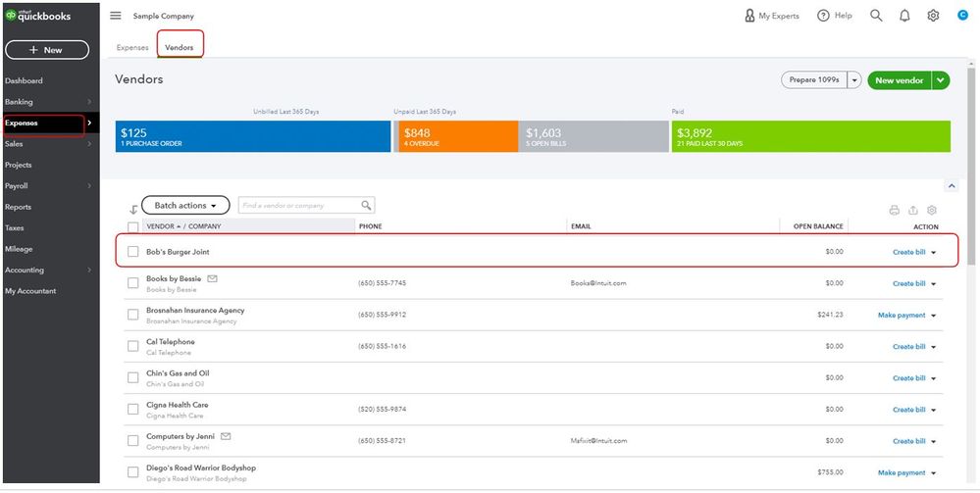Click the QuickBooks logo
The image size is (980, 493).
38,17
